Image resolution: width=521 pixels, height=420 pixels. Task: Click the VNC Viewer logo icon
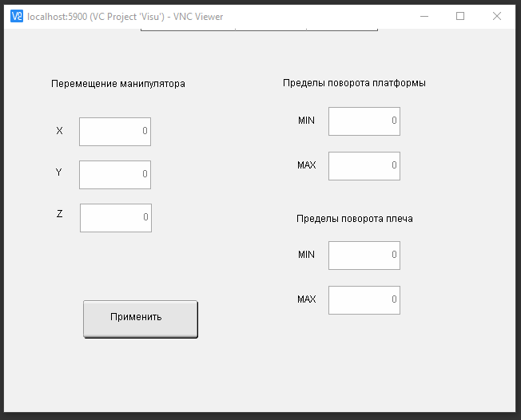point(17,16)
